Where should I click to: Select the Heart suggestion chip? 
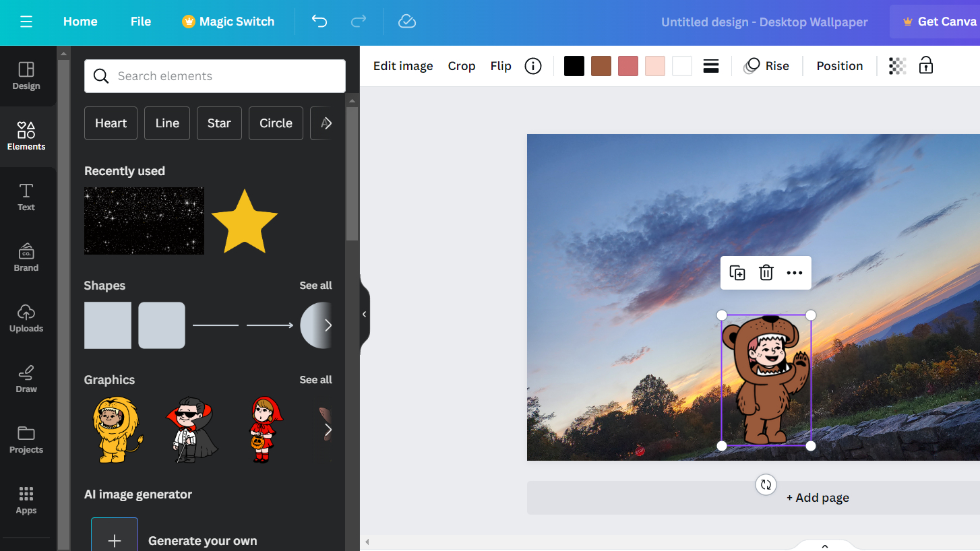111,123
